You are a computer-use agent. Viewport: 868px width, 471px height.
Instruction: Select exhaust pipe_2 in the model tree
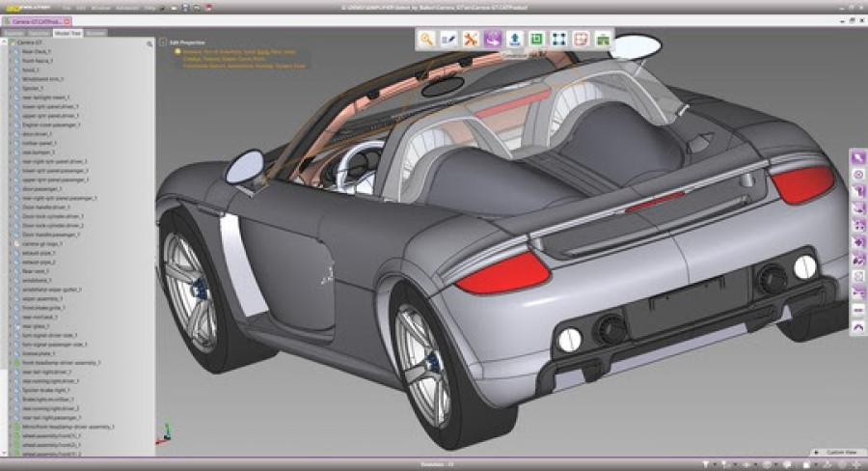tap(39, 263)
